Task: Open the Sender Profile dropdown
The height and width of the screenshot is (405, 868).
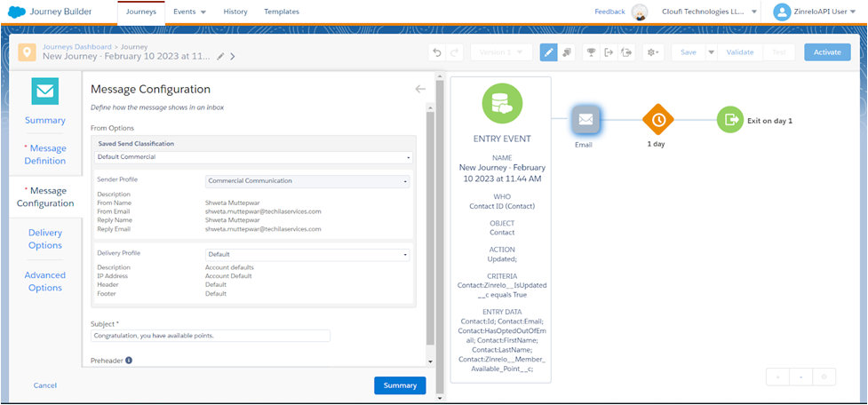Action: tap(307, 181)
